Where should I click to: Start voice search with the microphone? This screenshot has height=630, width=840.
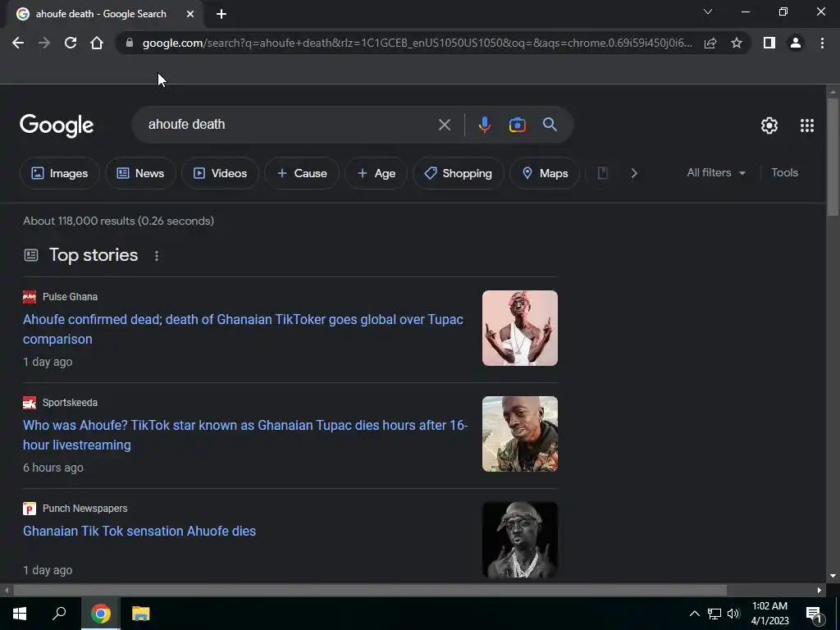[x=484, y=125]
